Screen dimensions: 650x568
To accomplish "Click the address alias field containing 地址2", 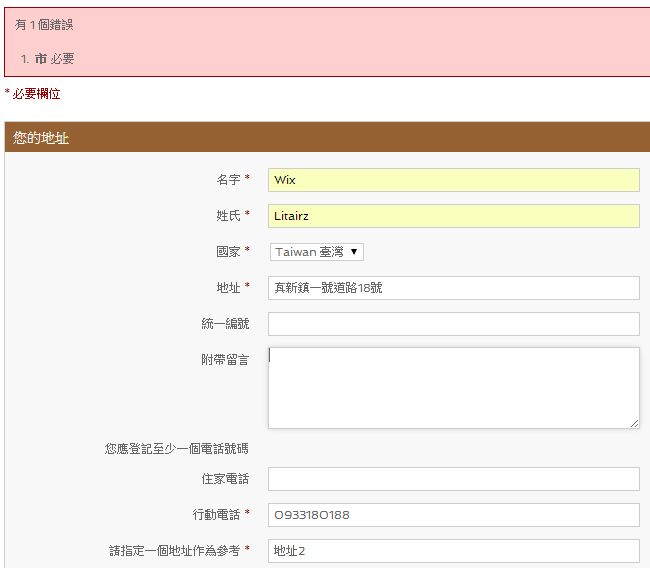I will click(454, 551).
